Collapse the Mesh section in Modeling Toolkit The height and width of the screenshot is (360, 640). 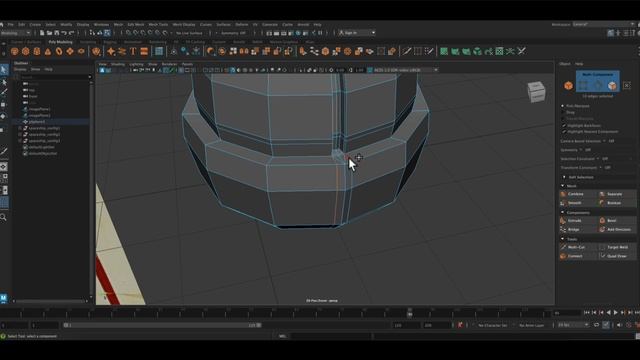click(563, 186)
